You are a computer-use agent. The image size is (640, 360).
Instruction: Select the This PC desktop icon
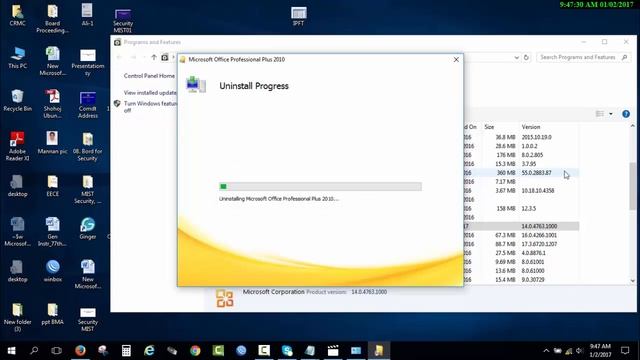click(18, 58)
